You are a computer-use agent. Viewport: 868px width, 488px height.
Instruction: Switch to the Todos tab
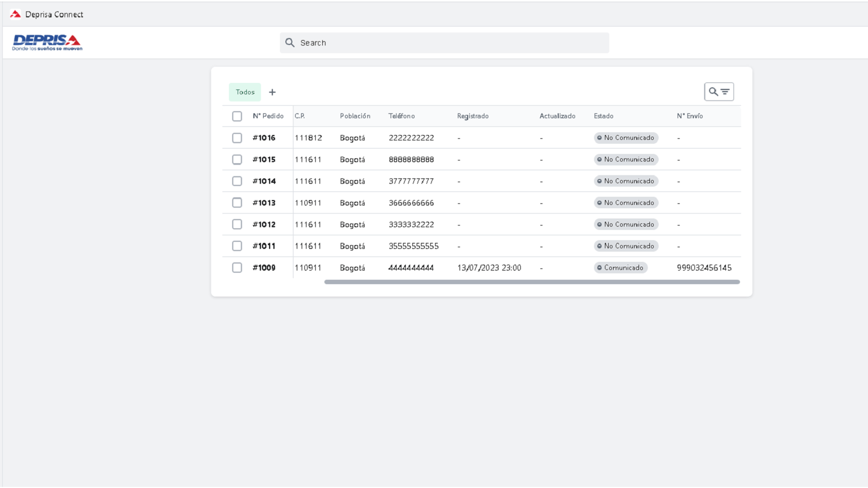(245, 92)
